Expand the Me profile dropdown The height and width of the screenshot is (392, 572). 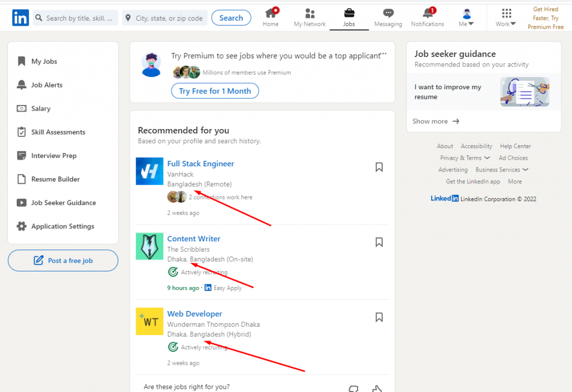[466, 17]
